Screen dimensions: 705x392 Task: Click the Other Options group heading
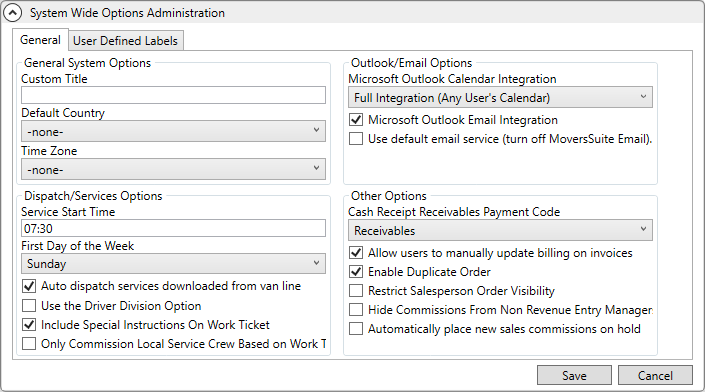(x=388, y=196)
